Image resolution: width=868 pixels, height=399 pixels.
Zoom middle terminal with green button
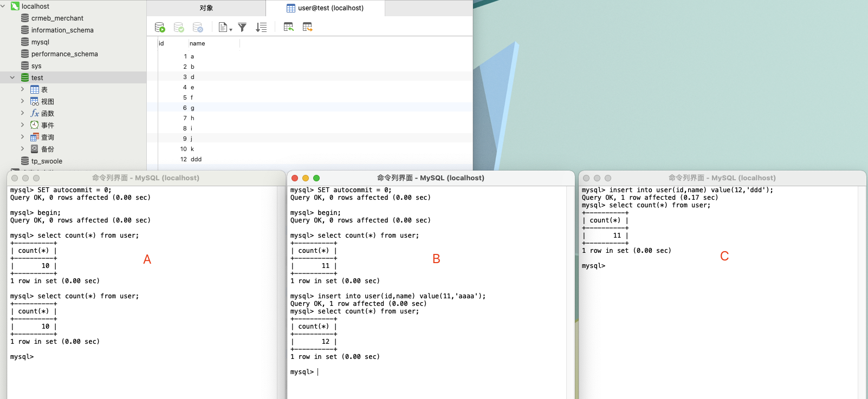(316, 178)
